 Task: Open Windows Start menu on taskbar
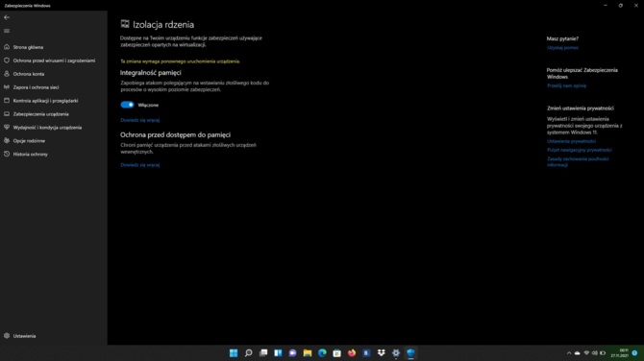234,352
